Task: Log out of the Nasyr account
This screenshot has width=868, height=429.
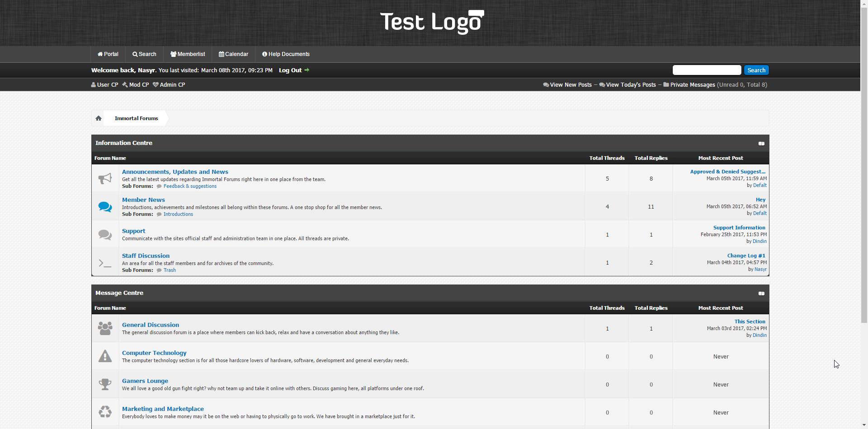Action: 290,70
